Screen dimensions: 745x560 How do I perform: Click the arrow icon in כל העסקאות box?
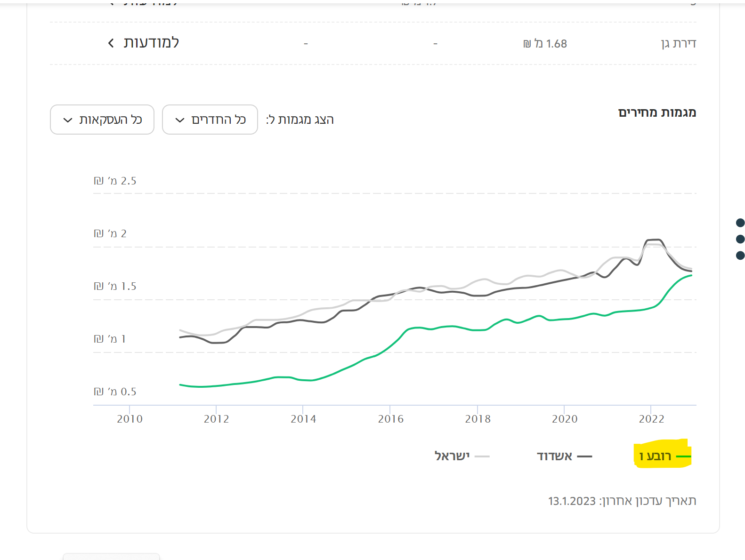(67, 120)
